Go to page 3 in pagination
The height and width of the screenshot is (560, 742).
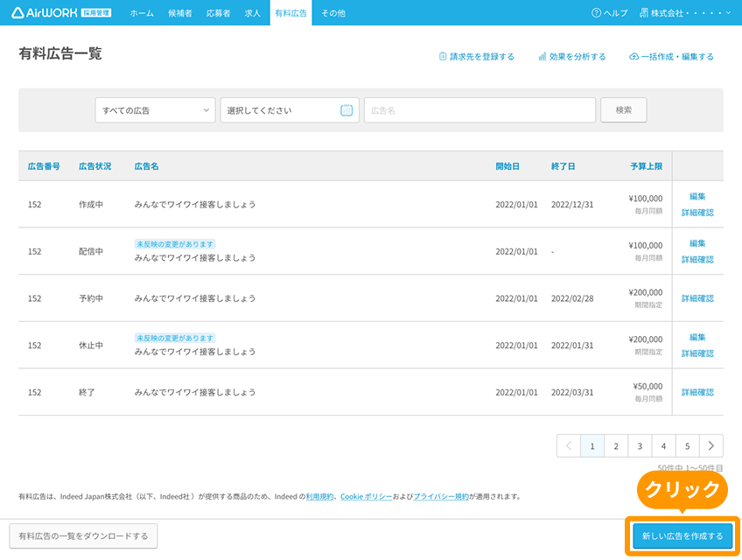[x=640, y=446]
